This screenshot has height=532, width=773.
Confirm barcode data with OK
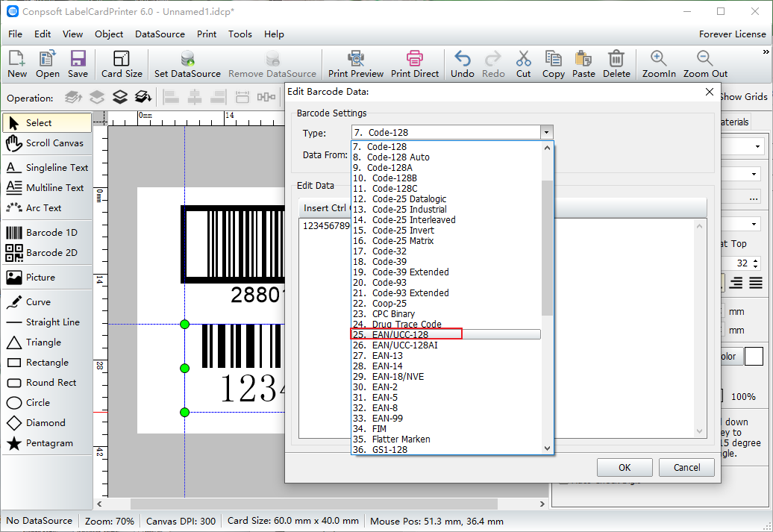pos(625,467)
